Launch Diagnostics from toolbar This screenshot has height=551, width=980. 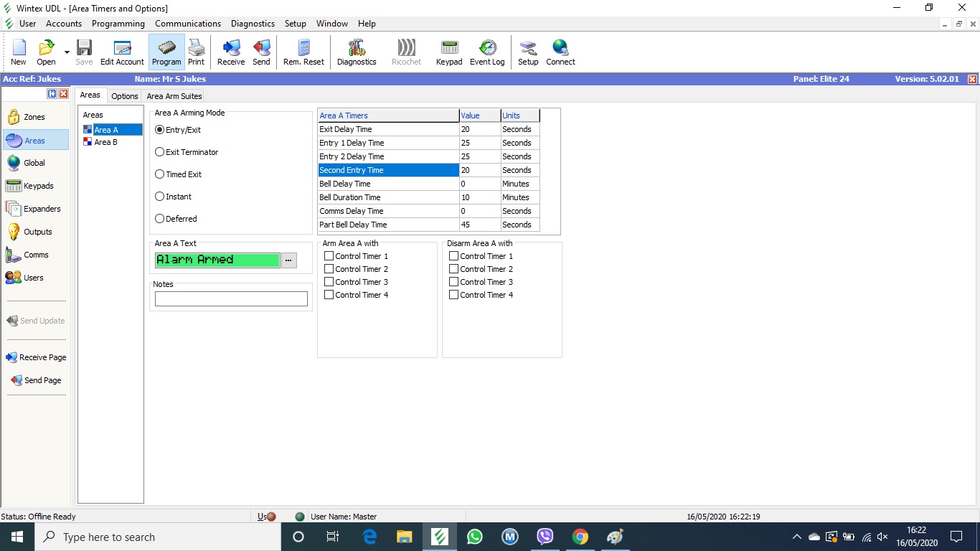point(357,52)
